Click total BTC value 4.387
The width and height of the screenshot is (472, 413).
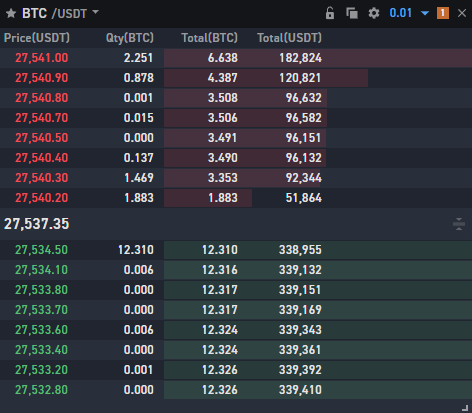(x=223, y=78)
